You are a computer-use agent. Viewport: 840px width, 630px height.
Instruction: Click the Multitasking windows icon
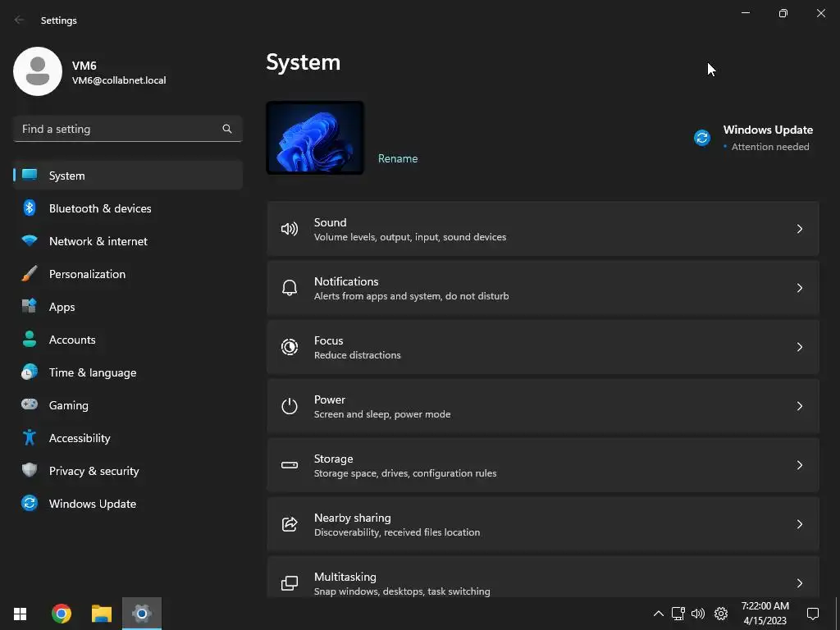(290, 583)
